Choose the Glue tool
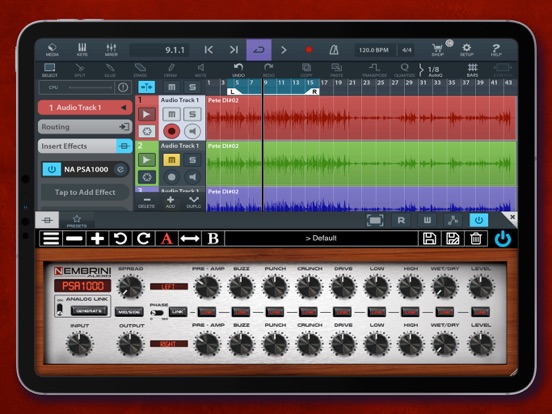Image resolution: width=552 pixels, height=414 pixels. coord(110,70)
